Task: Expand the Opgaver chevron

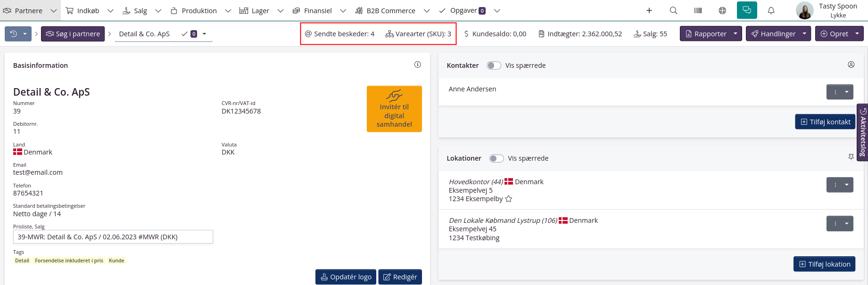Action: point(497,10)
